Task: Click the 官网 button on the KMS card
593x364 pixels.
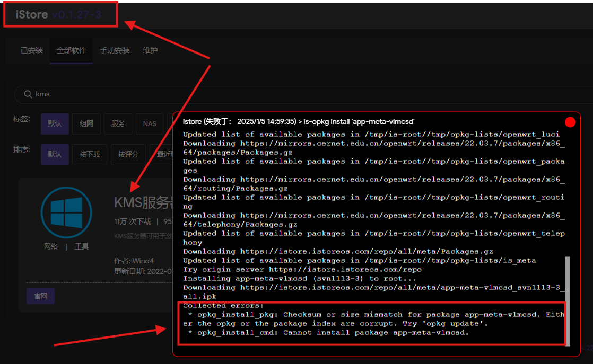Action: click(41, 296)
